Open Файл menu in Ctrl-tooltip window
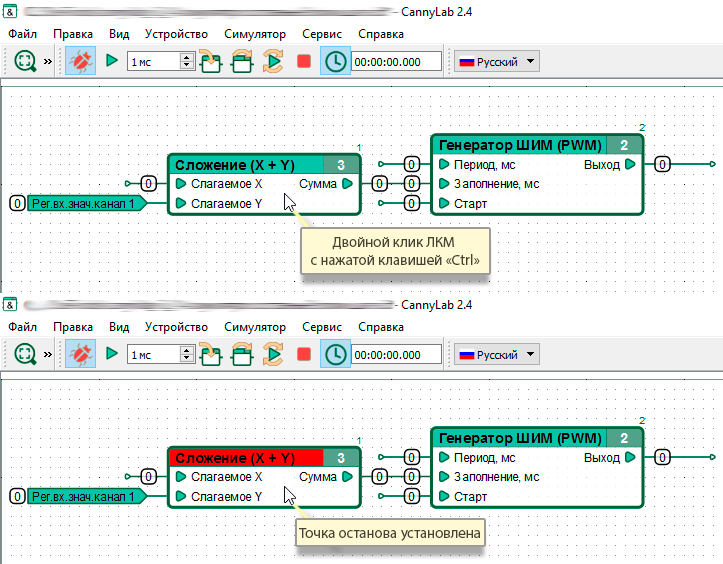The width and height of the screenshot is (723, 564). [x=23, y=34]
